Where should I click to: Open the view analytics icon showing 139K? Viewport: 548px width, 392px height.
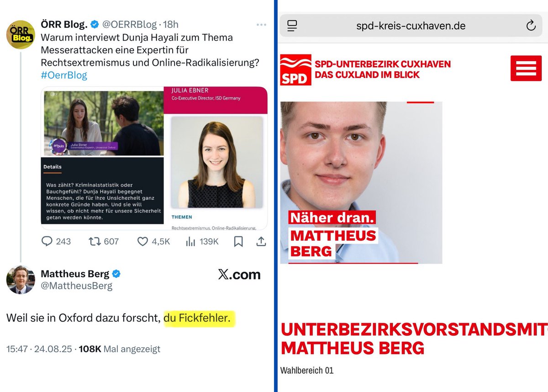[190, 241]
